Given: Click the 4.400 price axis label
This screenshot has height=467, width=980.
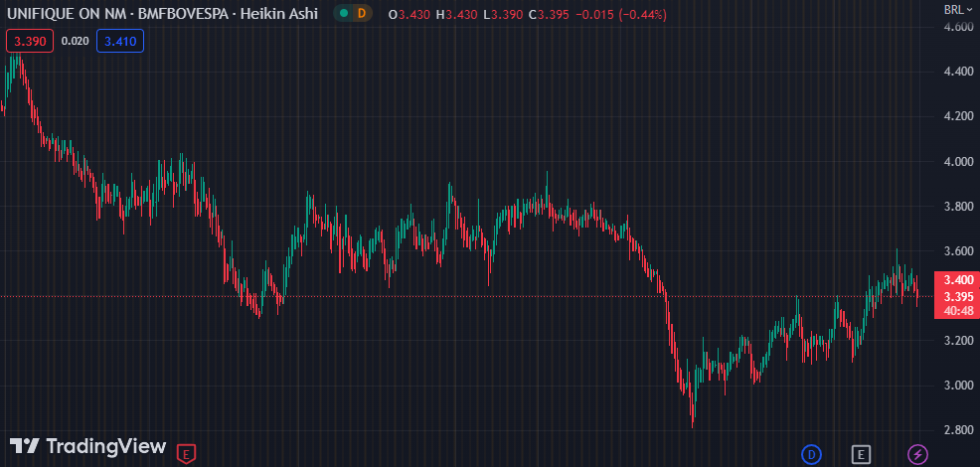Looking at the screenshot, I should click(x=959, y=72).
